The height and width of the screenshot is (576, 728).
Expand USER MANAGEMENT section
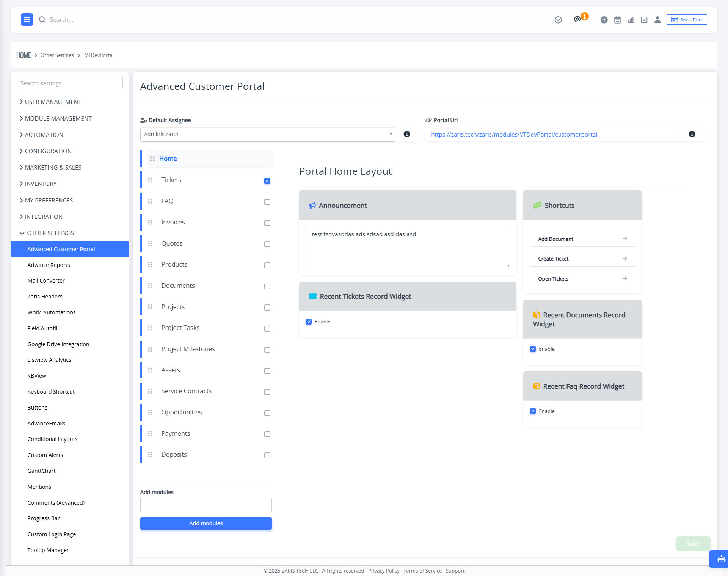[x=50, y=102]
